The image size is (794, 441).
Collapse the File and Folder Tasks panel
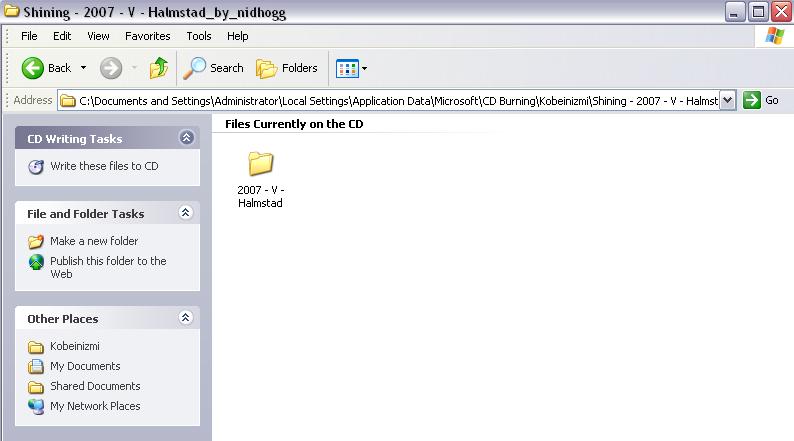[x=185, y=213]
